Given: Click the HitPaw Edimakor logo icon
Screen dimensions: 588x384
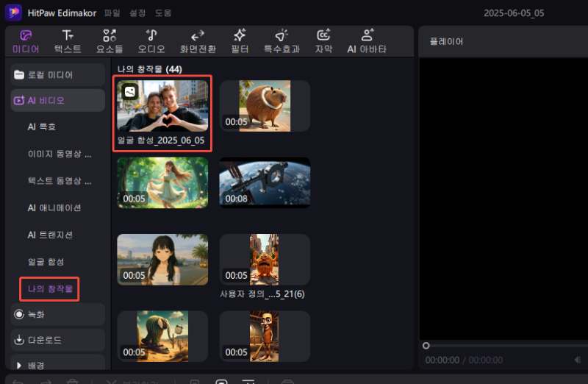Looking at the screenshot, I should [14, 13].
